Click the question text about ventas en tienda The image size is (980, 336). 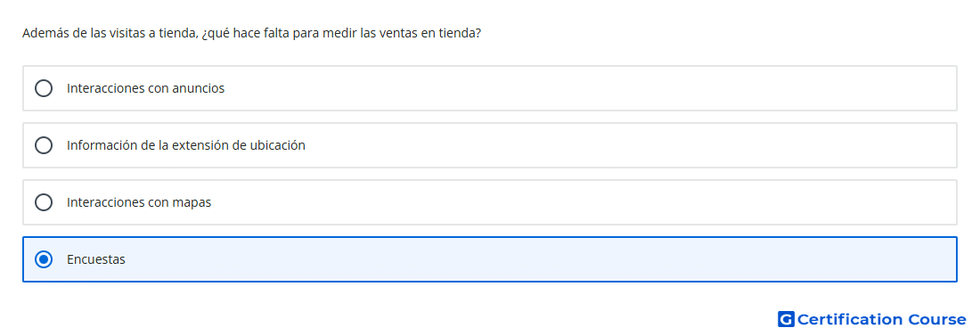pyautogui.click(x=252, y=33)
